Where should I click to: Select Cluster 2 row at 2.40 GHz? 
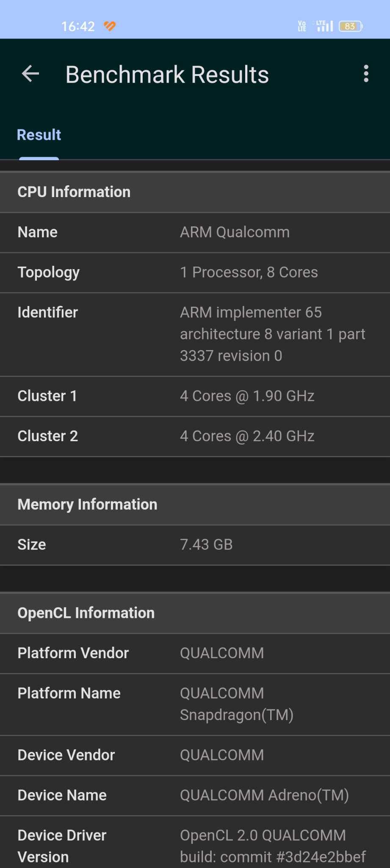[195, 436]
